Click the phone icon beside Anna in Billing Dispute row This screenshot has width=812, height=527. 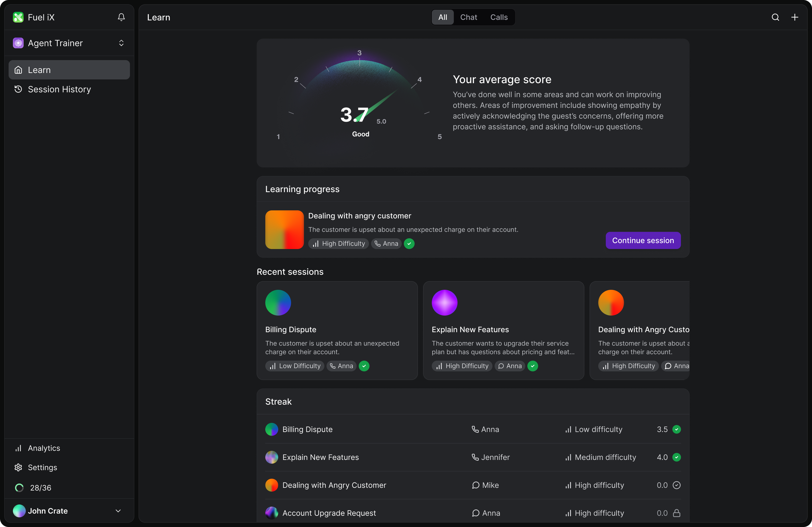[x=475, y=429]
